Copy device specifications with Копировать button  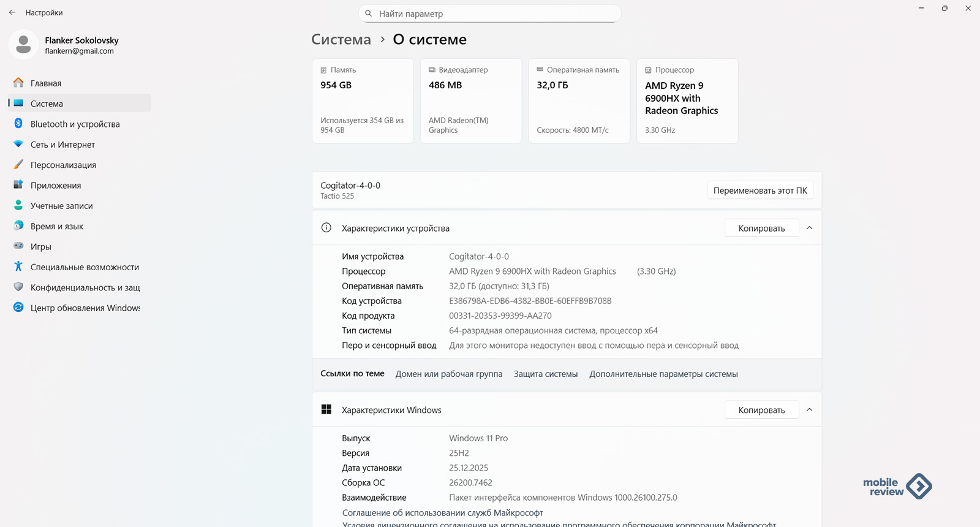pyautogui.click(x=761, y=228)
